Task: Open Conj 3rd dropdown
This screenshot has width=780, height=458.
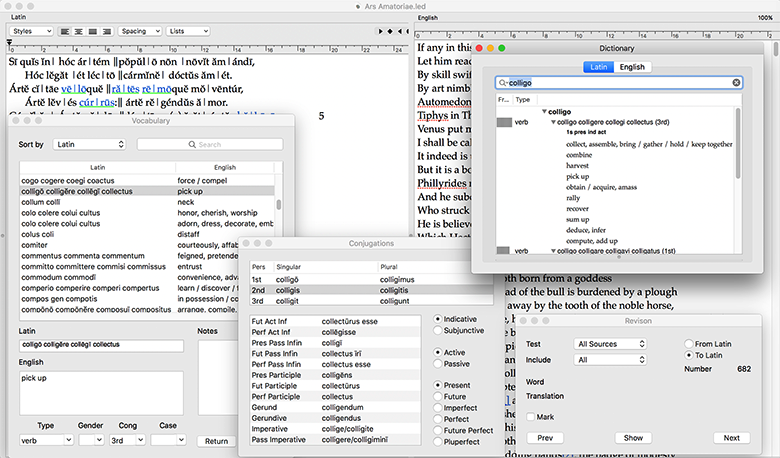Action: click(127, 440)
